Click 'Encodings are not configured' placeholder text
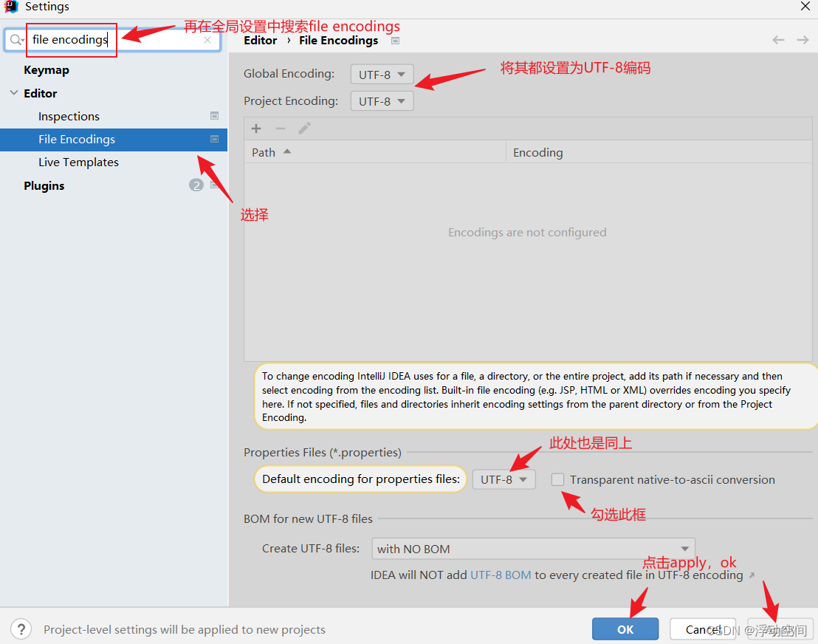This screenshot has width=818, height=644. [527, 232]
